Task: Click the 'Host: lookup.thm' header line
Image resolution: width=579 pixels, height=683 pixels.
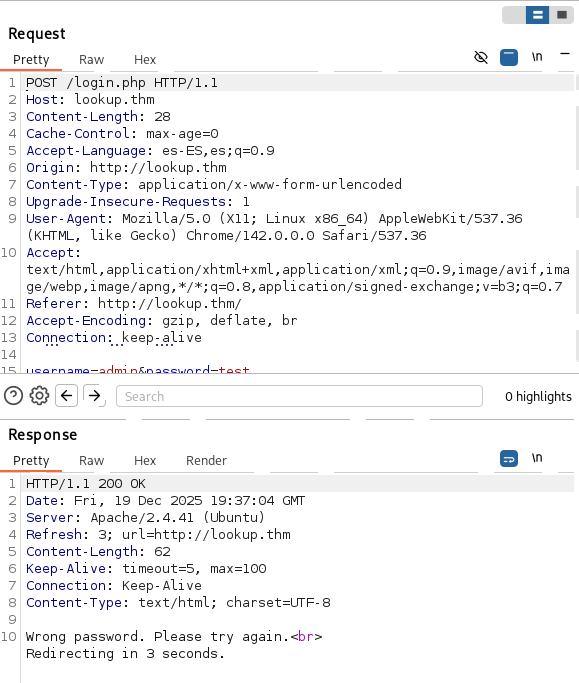Action: click(x=90, y=100)
